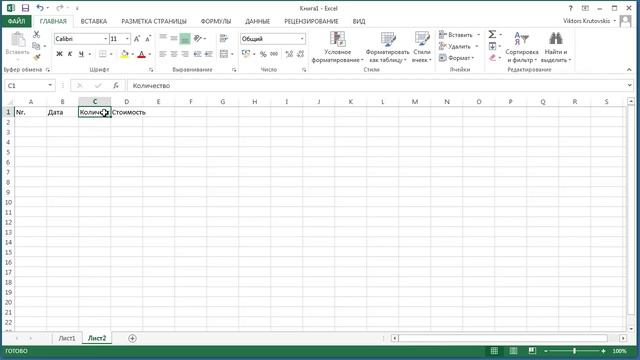Switch to the РЕЦЕНЗИРОВАНИЕ ribbon tab
Viewport: 640px width, 360px height.
pyautogui.click(x=311, y=21)
